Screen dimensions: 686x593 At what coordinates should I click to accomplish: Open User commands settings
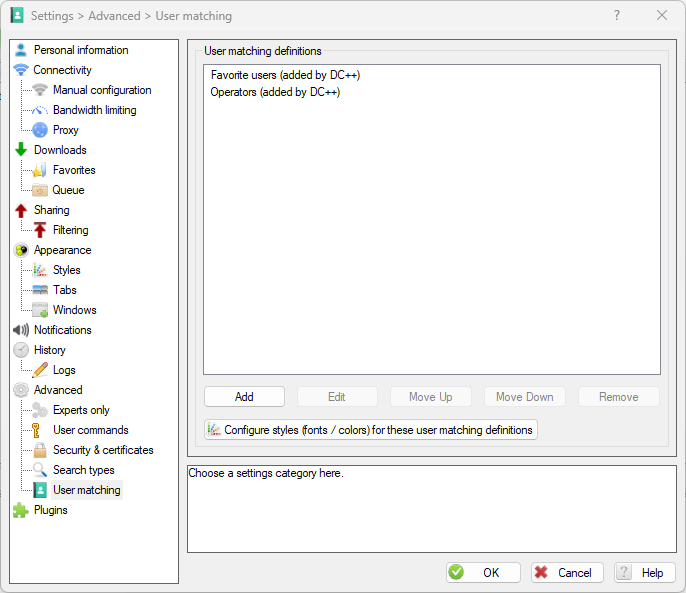tap(91, 430)
